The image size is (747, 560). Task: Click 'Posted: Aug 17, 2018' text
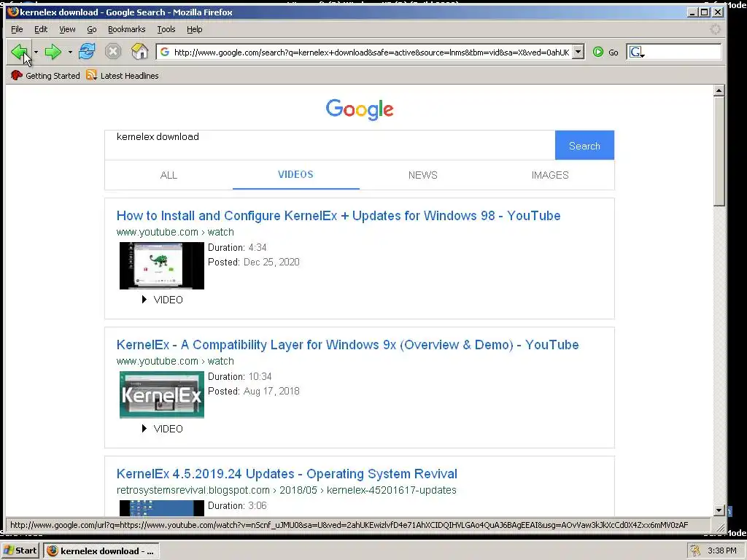(254, 391)
